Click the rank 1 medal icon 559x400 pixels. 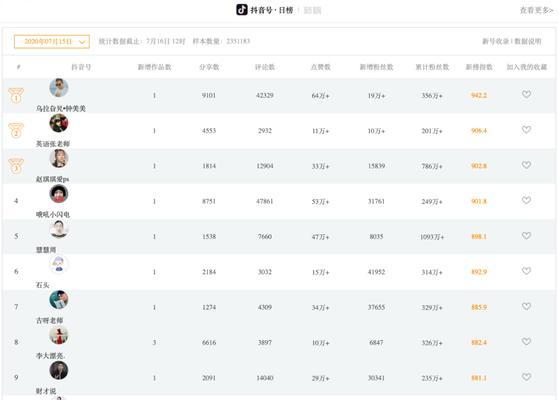pos(16,96)
